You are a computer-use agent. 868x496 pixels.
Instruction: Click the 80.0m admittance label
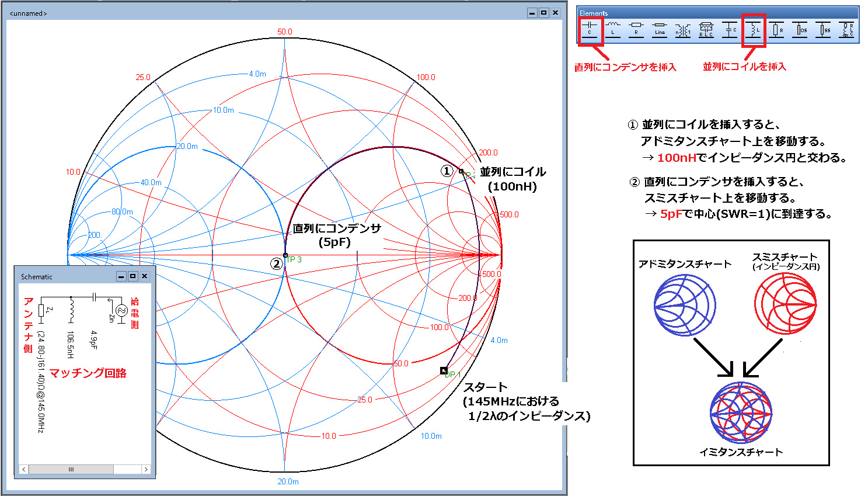[122, 211]
